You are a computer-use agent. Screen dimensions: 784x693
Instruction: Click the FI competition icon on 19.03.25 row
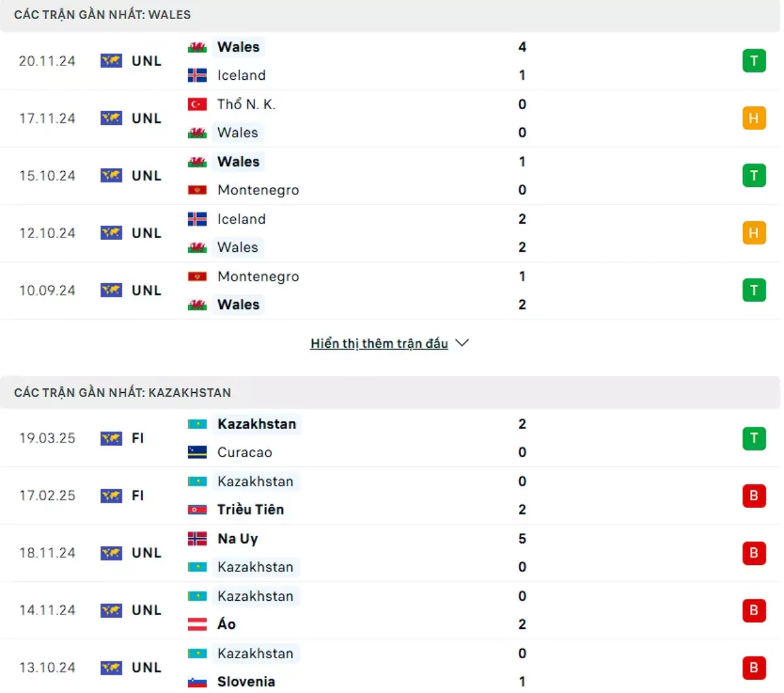coord(111,438)
